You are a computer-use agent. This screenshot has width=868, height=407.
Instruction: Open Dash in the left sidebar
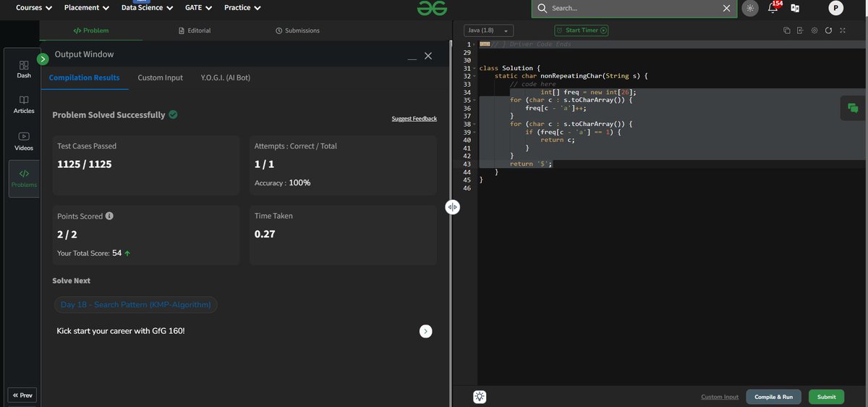[24, 69]
